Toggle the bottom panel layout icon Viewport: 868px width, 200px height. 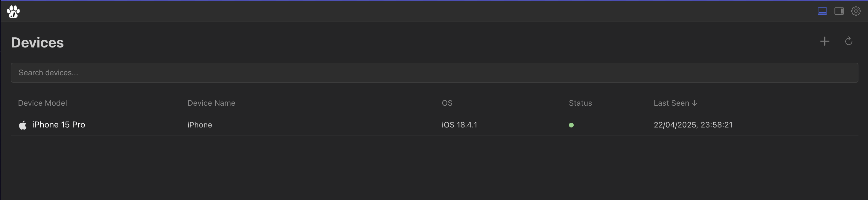pos(822,11)
